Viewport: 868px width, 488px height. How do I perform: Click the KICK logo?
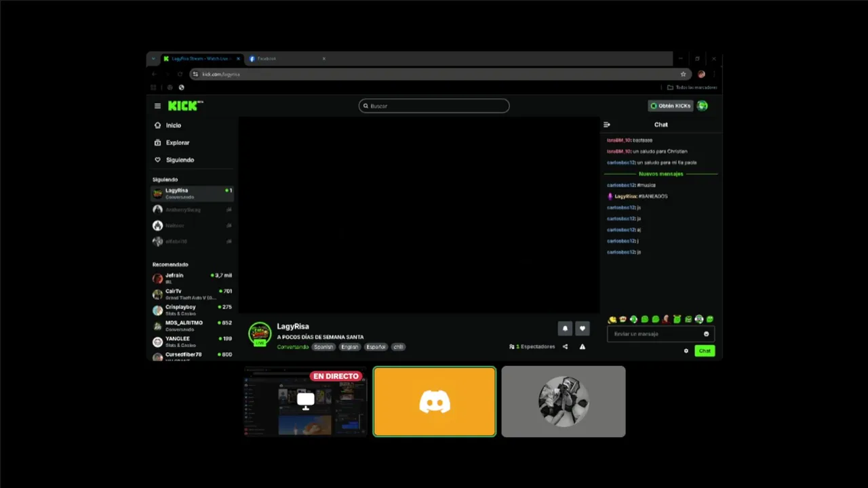tap(184, 106)
